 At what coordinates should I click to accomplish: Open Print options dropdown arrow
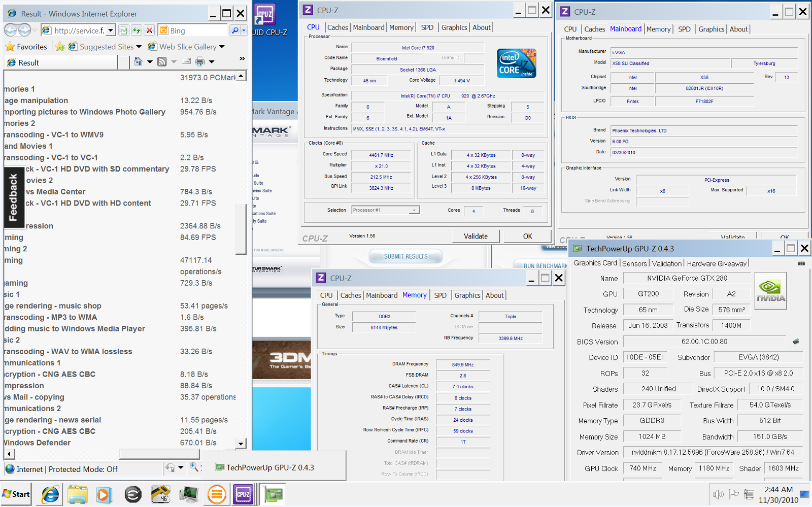coord(212,62)
